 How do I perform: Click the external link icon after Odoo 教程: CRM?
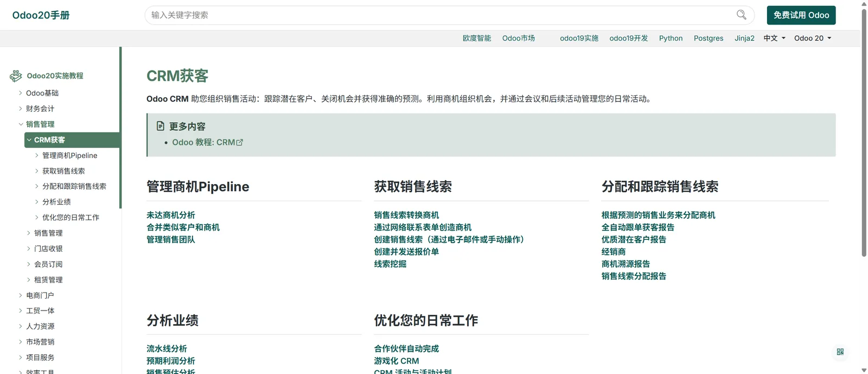click(x=240, y=142)
